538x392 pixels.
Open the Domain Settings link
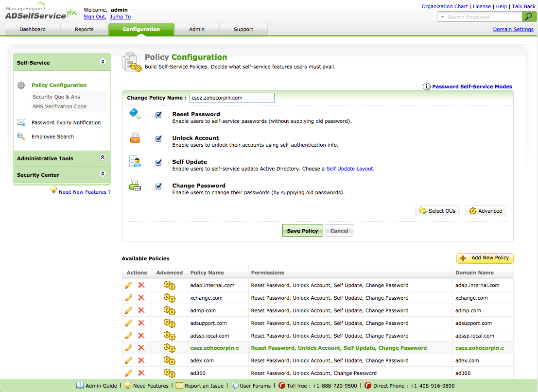pyautogui.click(x=513, y=30)
